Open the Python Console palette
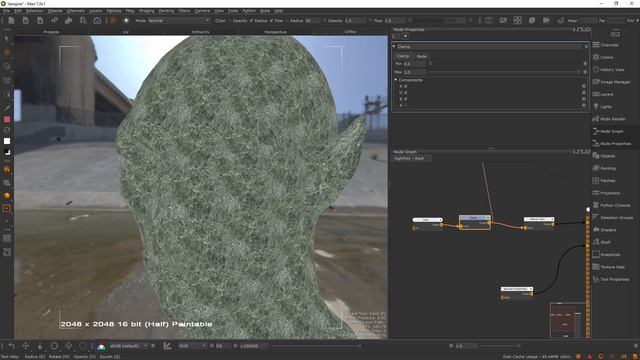This screenshot has width=640, height=360. coord(611,205)
